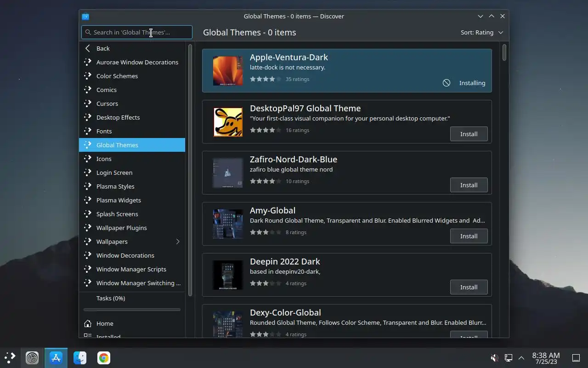Expand the Wallpapers submenu chevron
This screenshot has height=368, width=588.
(178, 241)
